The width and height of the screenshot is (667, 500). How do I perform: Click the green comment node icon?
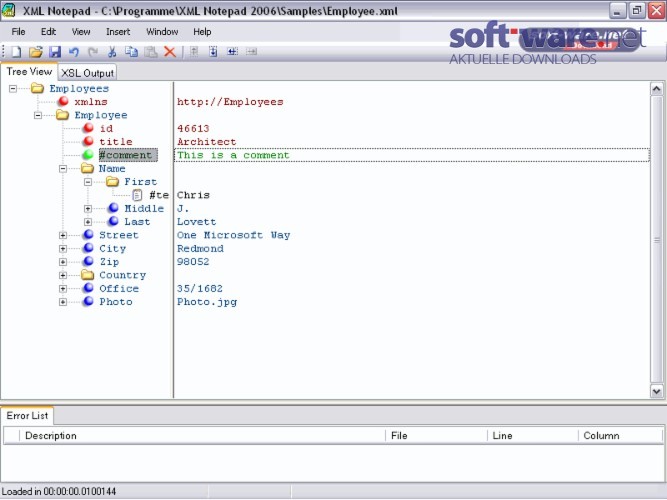click(x=88, y=154)
